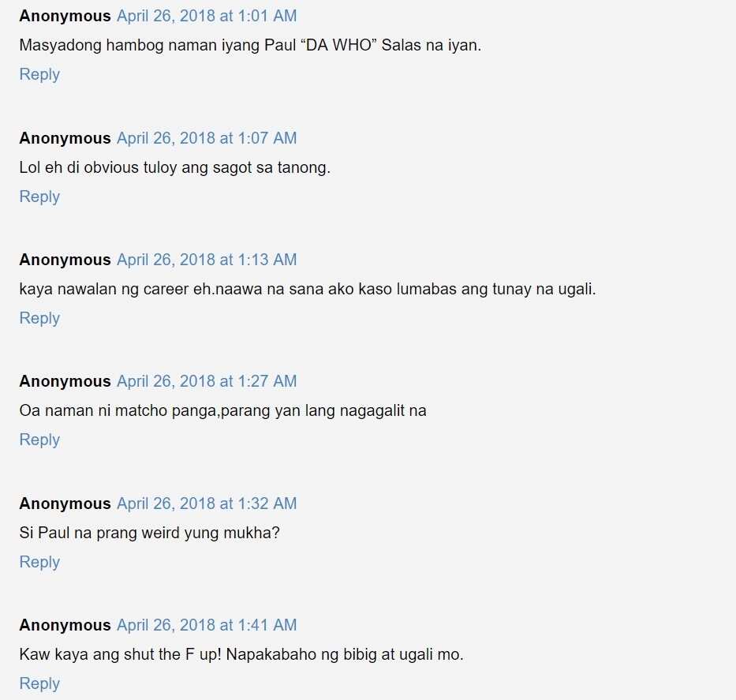Click Reply under the 1:41 AM comment
Screen dimensions: 736x700
pos(39,683)
